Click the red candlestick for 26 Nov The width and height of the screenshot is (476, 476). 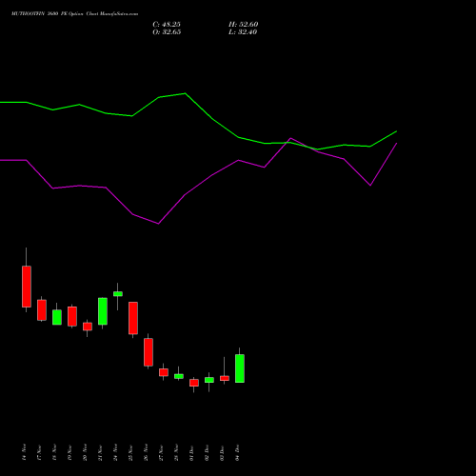[x=149, y=352]
